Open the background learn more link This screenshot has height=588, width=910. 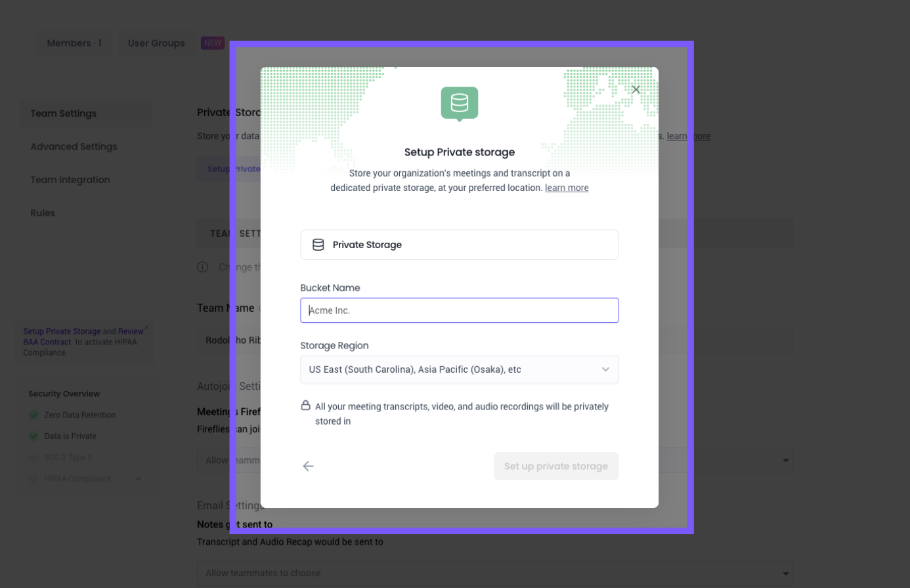pyautogui.click(x=689, y=136)
